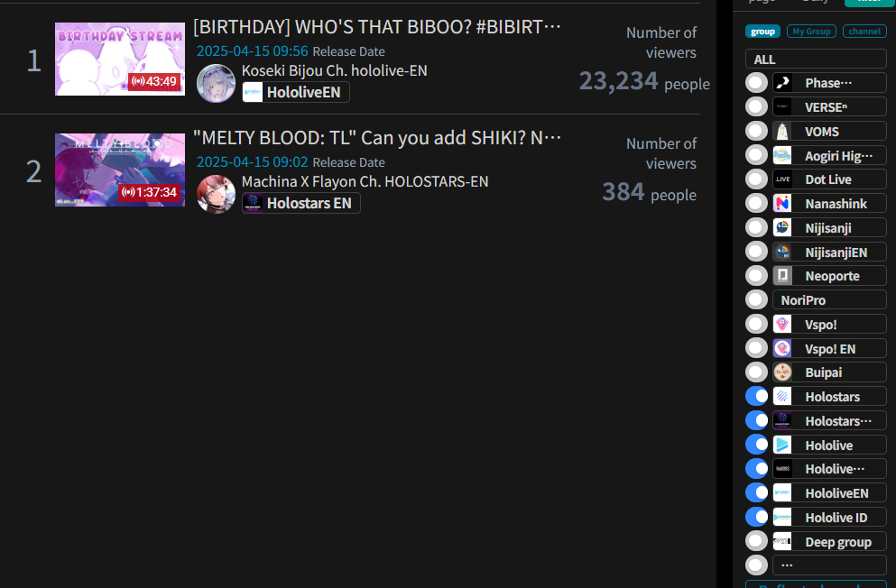Open the MELTY BLOOD stream thumbnail
Viewport: 896px width, 588px height.
[120, 170]
